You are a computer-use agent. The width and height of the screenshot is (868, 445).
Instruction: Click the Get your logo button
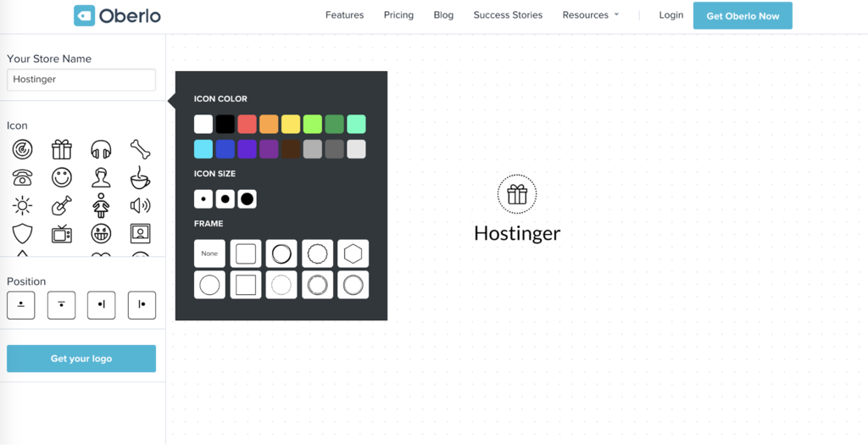pyautogui.click(x=81, y=359)
